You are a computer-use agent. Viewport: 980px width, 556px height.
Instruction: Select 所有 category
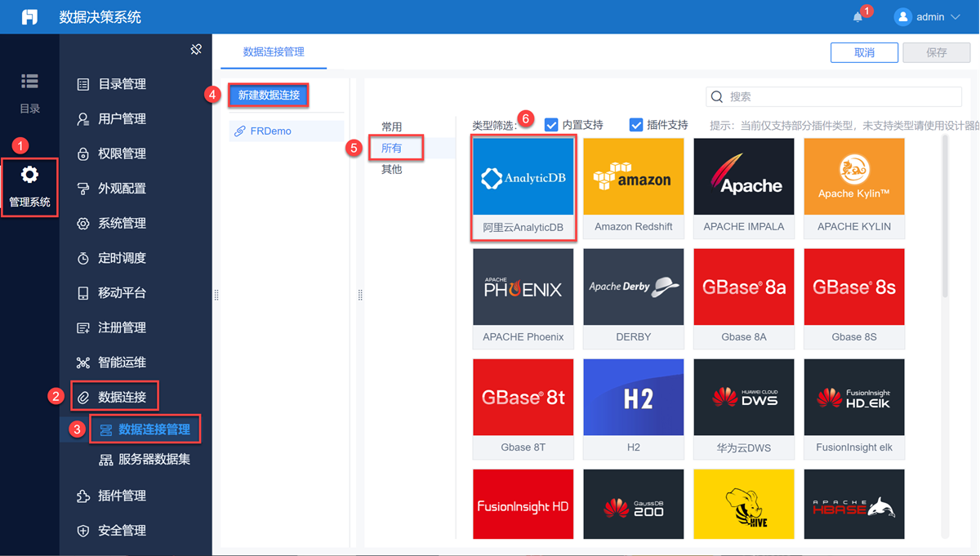392,148
